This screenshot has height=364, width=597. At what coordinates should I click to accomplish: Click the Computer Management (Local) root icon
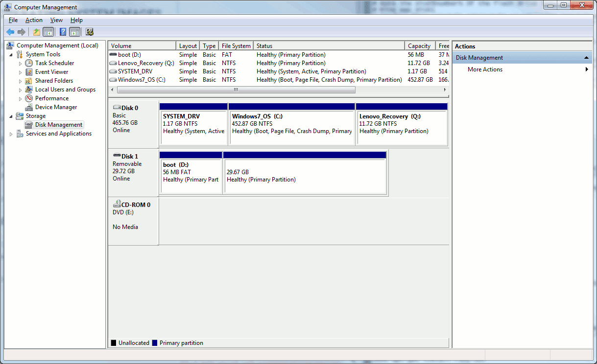(11, 45)
